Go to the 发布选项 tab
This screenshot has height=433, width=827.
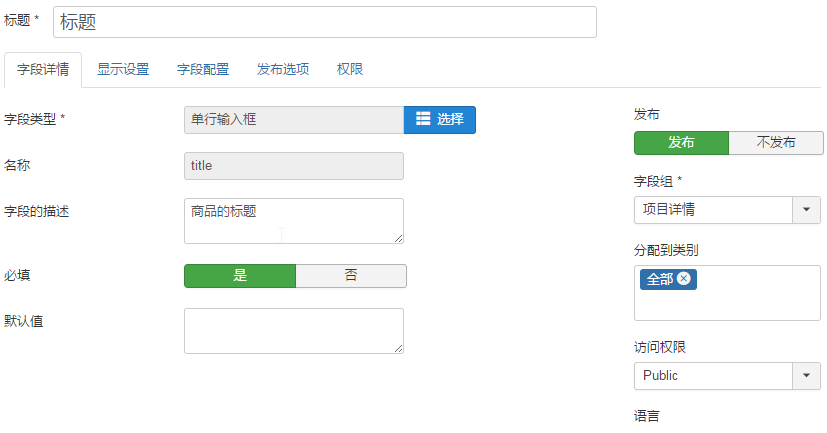coord(283,70)
